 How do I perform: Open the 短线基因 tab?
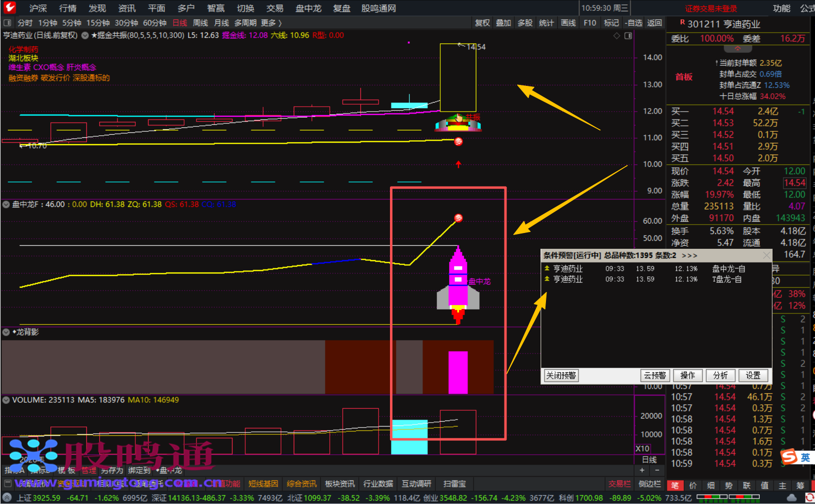[x=263, y=484]
